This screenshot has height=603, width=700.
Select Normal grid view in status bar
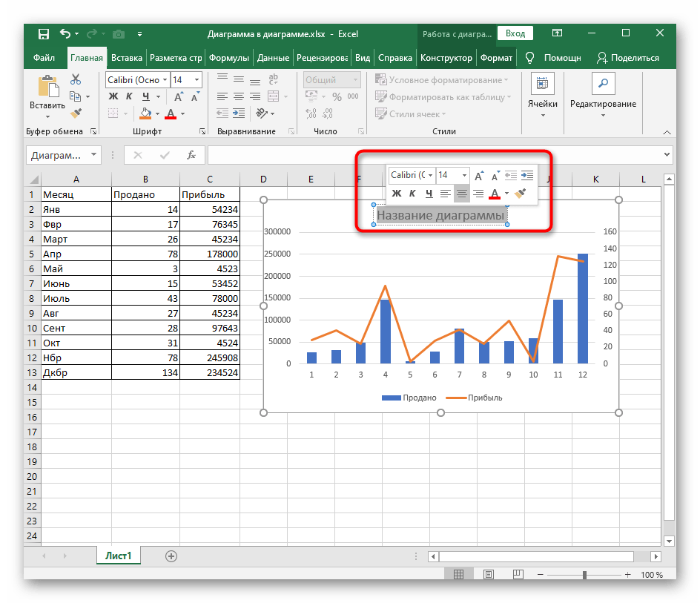[x=458, y=574]
